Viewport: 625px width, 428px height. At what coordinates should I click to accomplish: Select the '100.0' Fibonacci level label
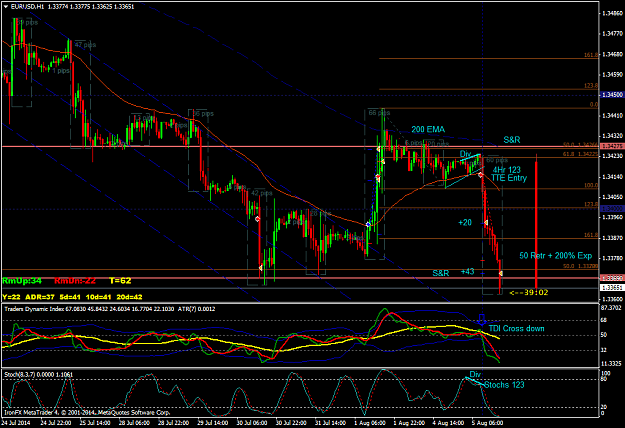[x=591, y=186]
